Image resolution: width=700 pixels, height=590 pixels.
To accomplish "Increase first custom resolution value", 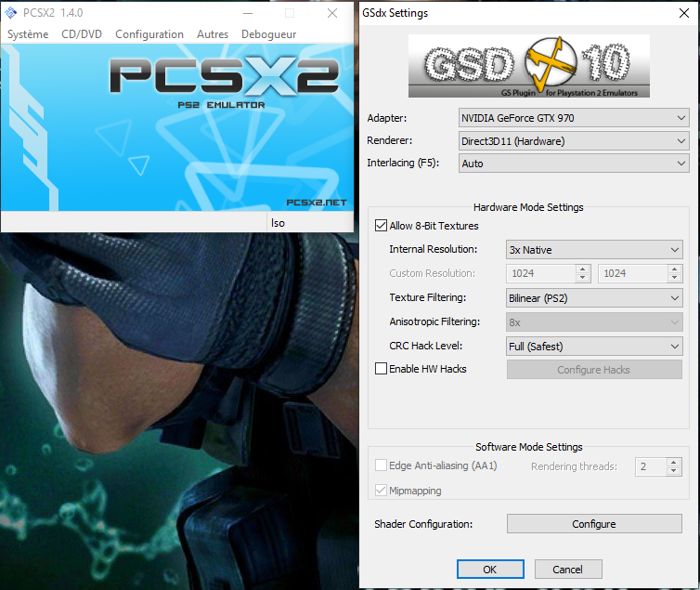I will pyautogui.click(x=583, y=269).
